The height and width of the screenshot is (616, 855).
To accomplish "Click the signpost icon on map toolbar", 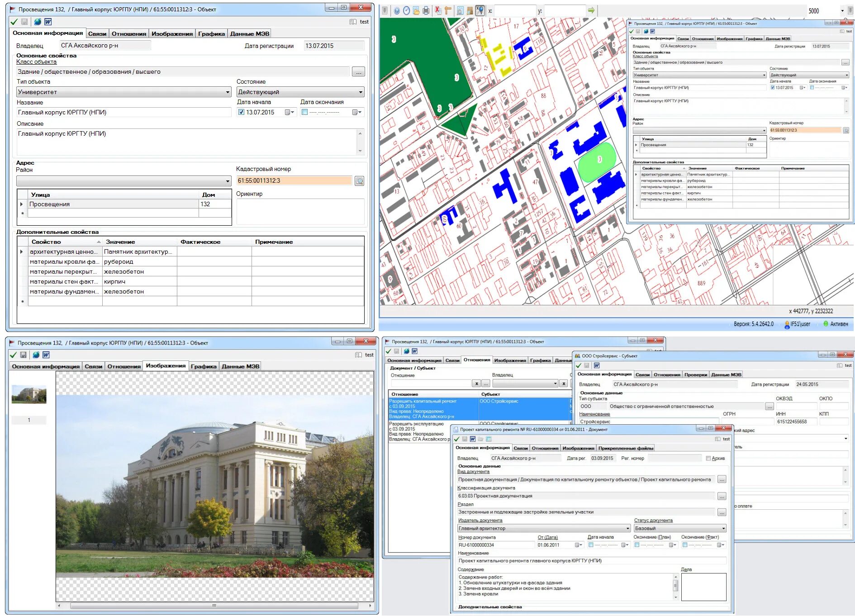I will tap(448, 10).
